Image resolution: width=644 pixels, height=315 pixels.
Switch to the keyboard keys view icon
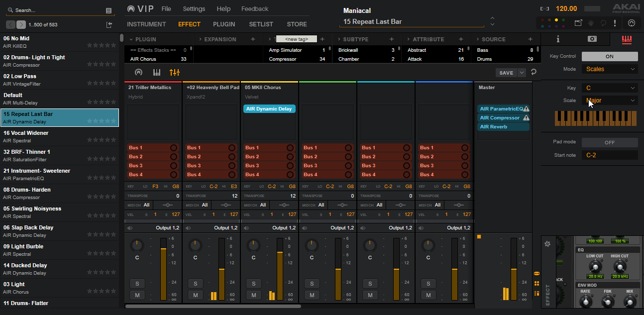pyautogui.click(x=156, y=73)
